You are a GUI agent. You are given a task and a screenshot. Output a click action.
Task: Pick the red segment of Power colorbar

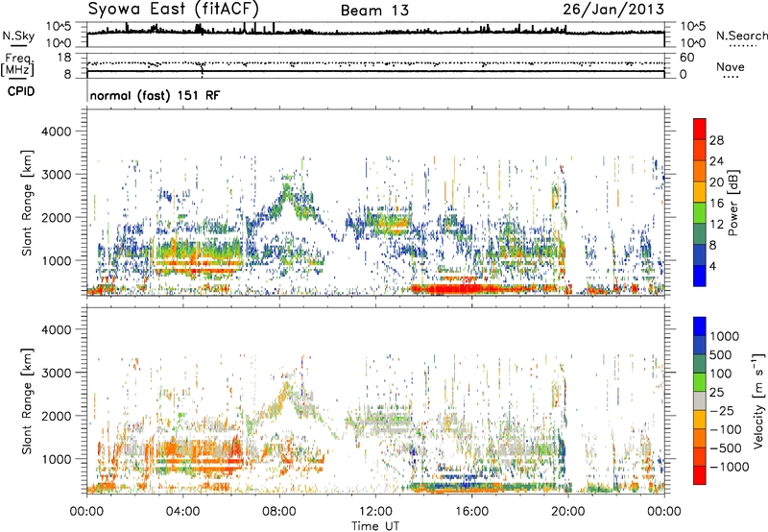pos(700,129)
